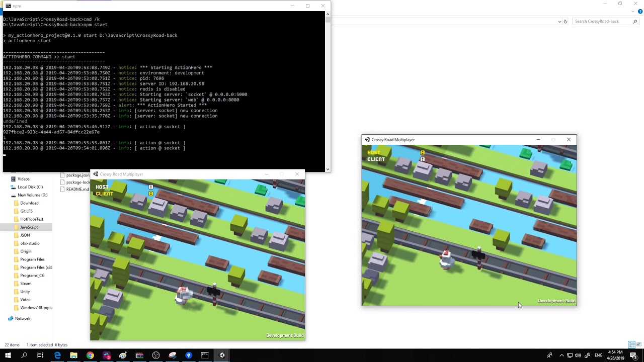Click CLIENT label in the left game window
Screen dimensions: 644x362
tap(105, 194)
